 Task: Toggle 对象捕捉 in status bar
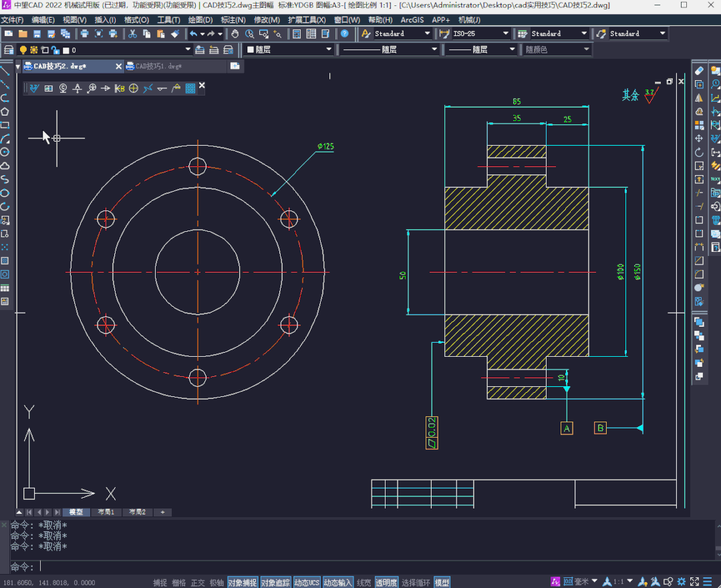[242, 583]
